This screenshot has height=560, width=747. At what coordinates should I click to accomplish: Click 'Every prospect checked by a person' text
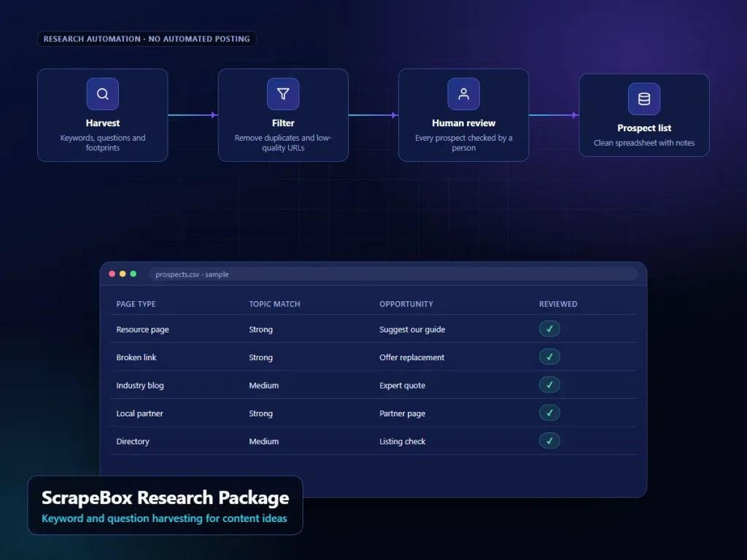463,143
